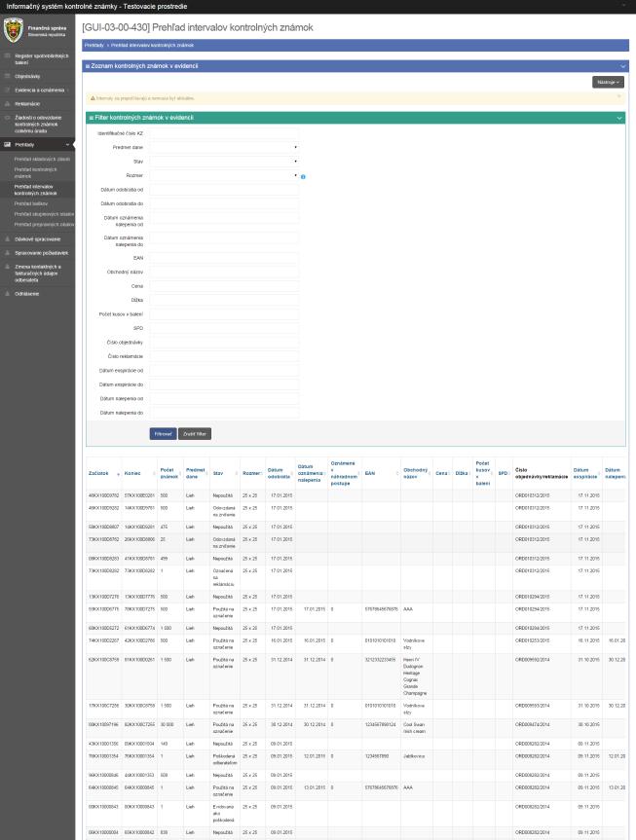The height and width of the screenshot is (840, 636).
Task: Click the Odhlásenie sidebar icon
Action: pos(8,294)
